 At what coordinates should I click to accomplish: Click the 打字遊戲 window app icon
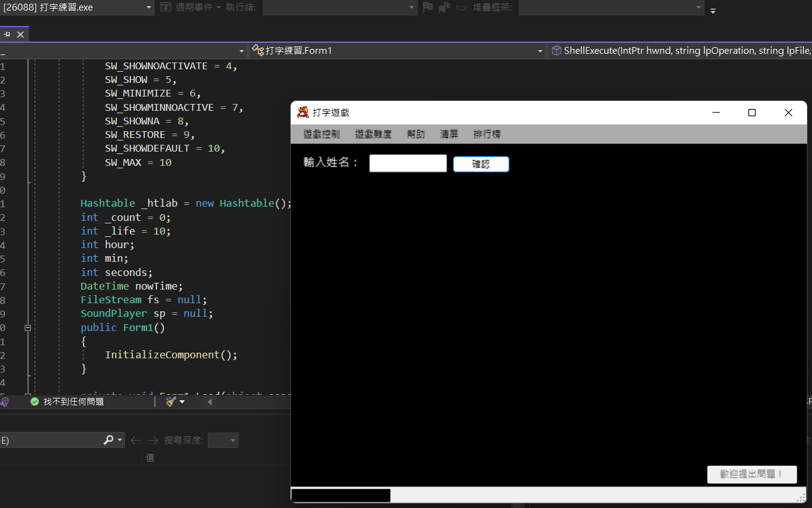(x=302, y=113)
